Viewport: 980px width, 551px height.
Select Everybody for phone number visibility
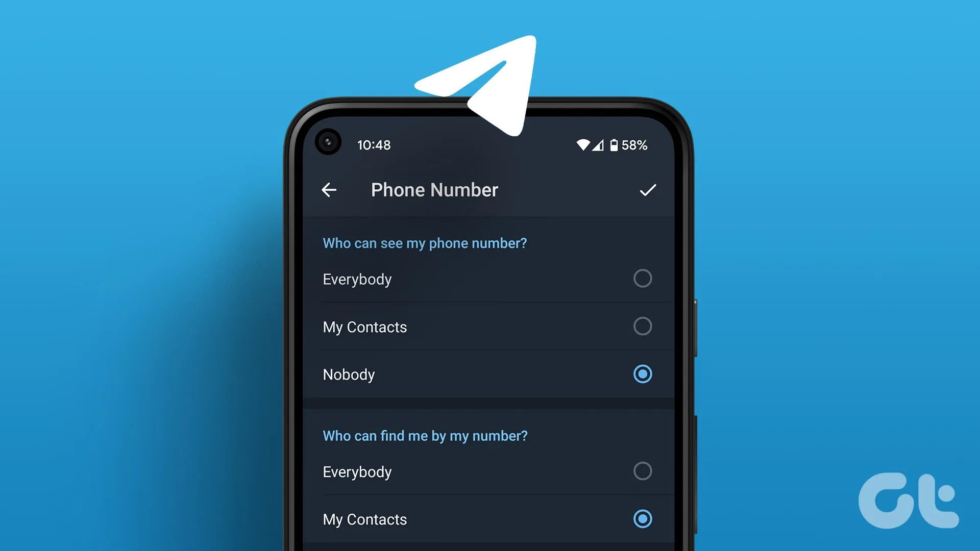coord(643,279)
